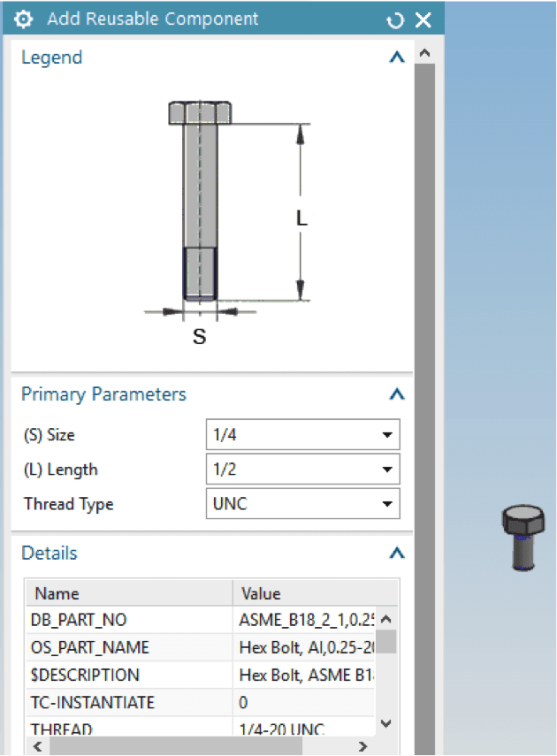Click the (L) Length label
This screenshot has width=557, height=756.
61,470
